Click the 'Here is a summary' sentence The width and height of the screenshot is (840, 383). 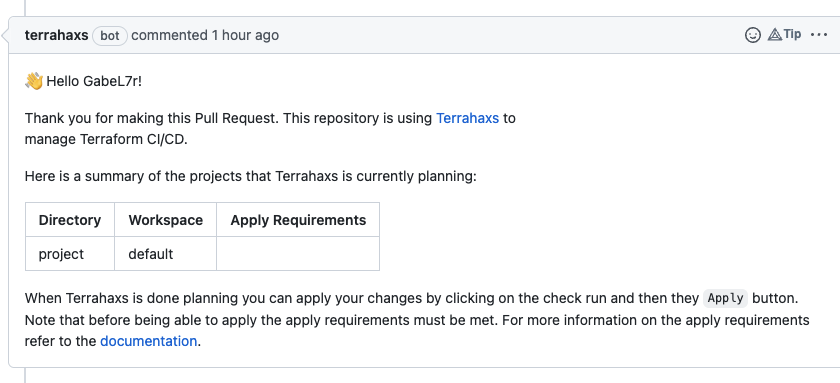point(250,176)
